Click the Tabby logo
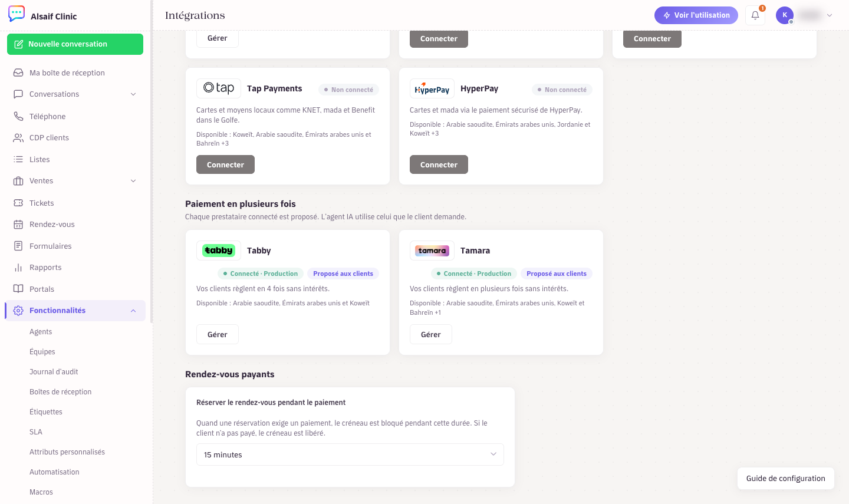849x504 pixels. tap(219, 251)
